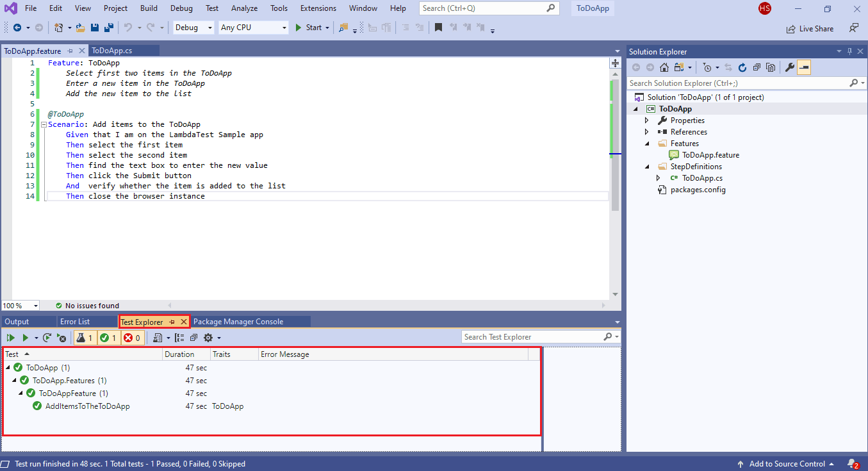
Task: Click the Home icon in Solution Explorer
Action: 664,67
